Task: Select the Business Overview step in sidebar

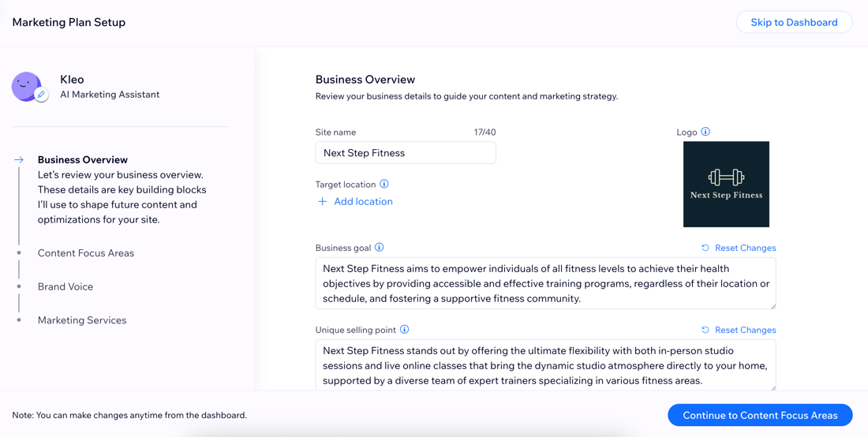Action: [83, 160]
